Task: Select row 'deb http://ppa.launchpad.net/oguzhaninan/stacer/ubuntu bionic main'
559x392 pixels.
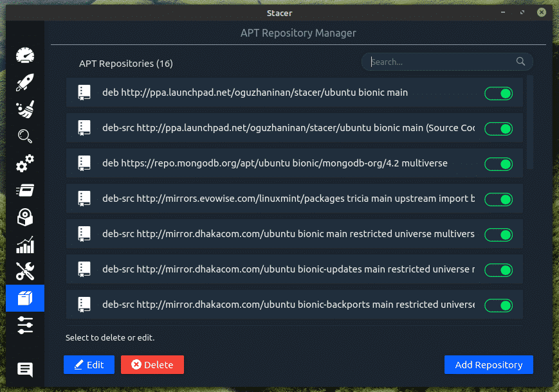Action: click(295, 93)
